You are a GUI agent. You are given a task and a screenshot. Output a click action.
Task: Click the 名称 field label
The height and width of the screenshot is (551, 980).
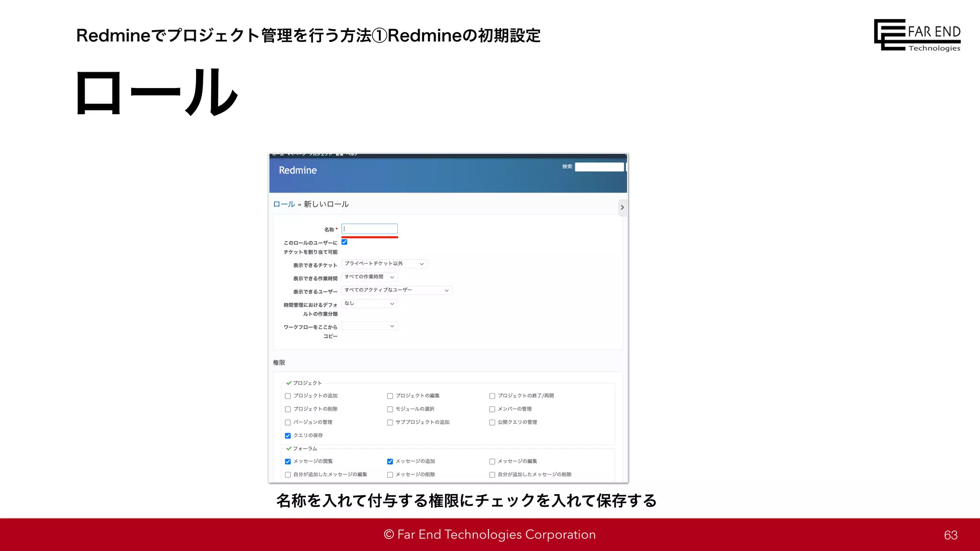coord(329,230)
